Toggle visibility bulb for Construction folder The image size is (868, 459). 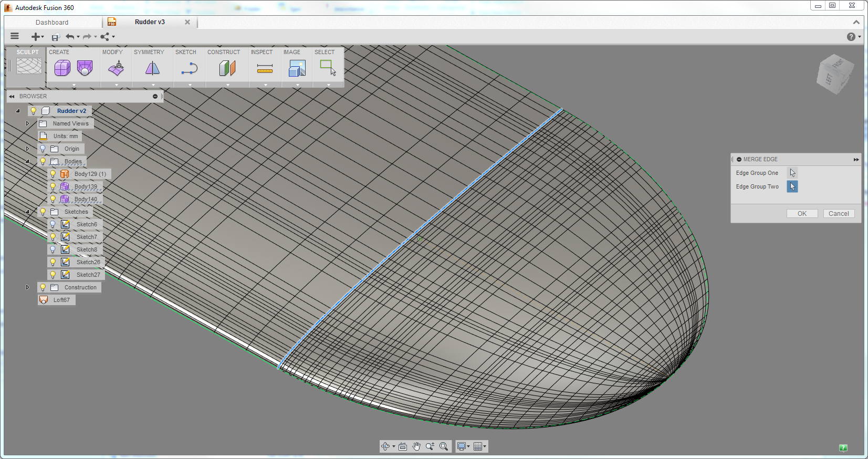[x=43, y=287]
